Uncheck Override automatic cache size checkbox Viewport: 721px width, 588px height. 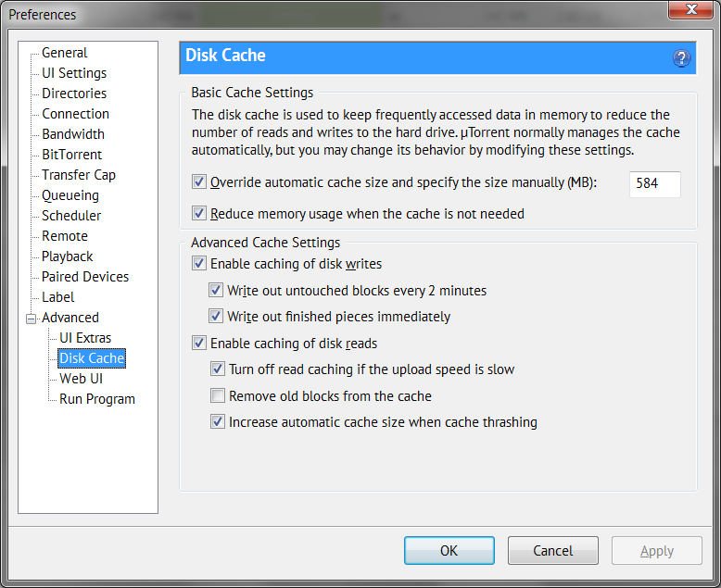click(x=198, y=181)
